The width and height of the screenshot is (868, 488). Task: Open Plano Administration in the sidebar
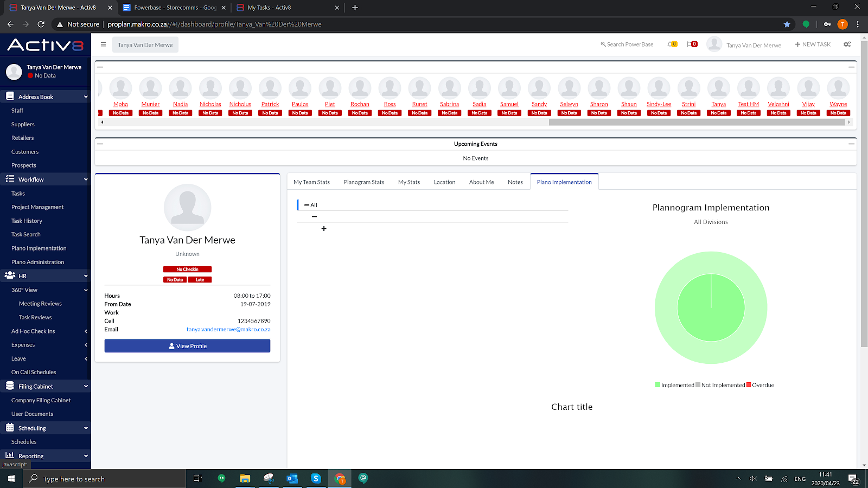[x=37, y=262]
